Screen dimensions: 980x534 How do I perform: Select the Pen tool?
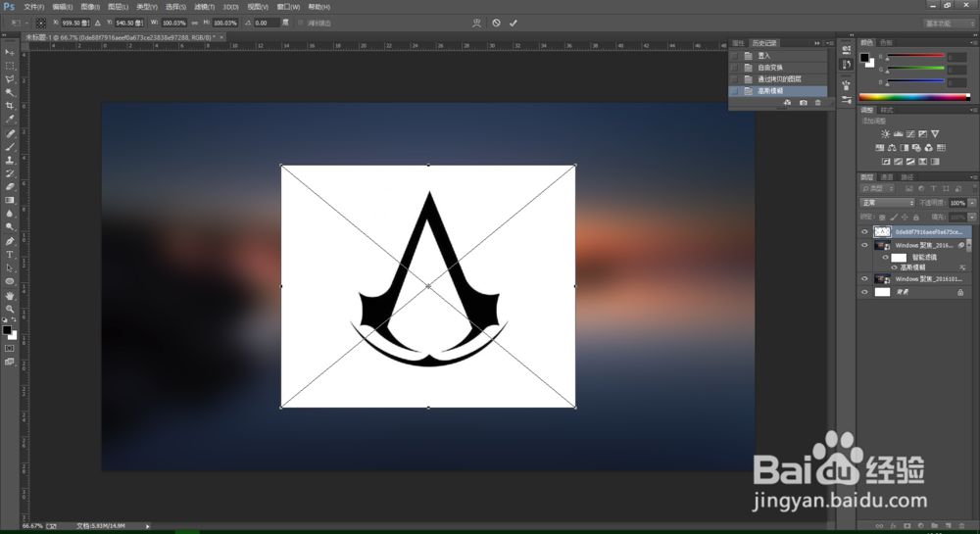10,241
